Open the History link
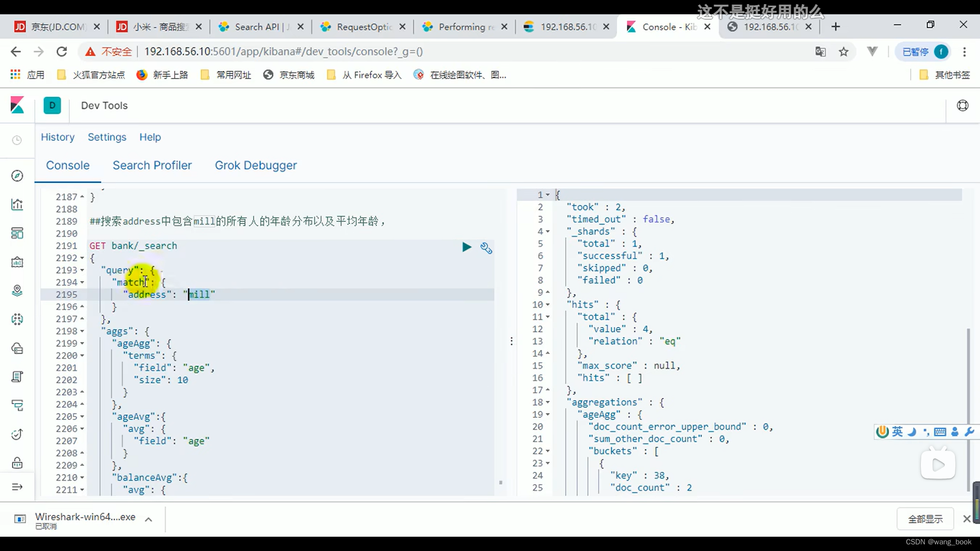980x551 pixels. (x=58, y=137)
